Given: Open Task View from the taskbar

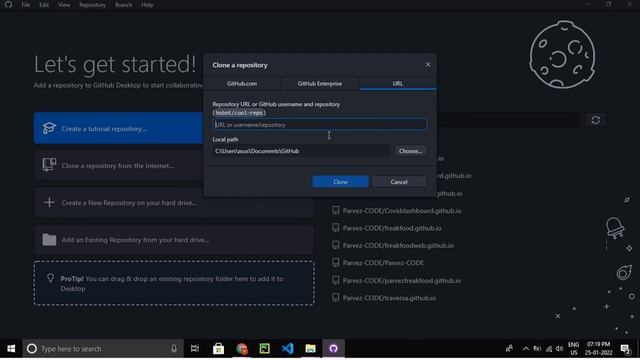Looking at the screenshot, I should 195,349.
